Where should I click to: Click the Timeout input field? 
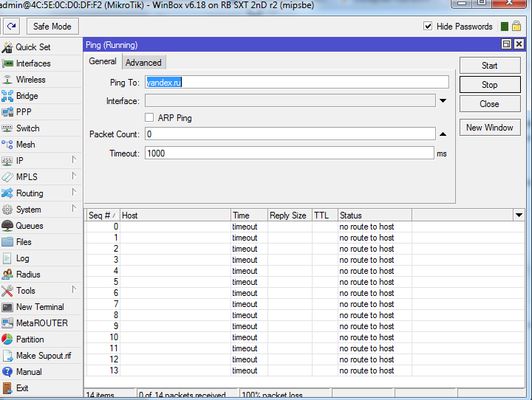pos(290,154)
